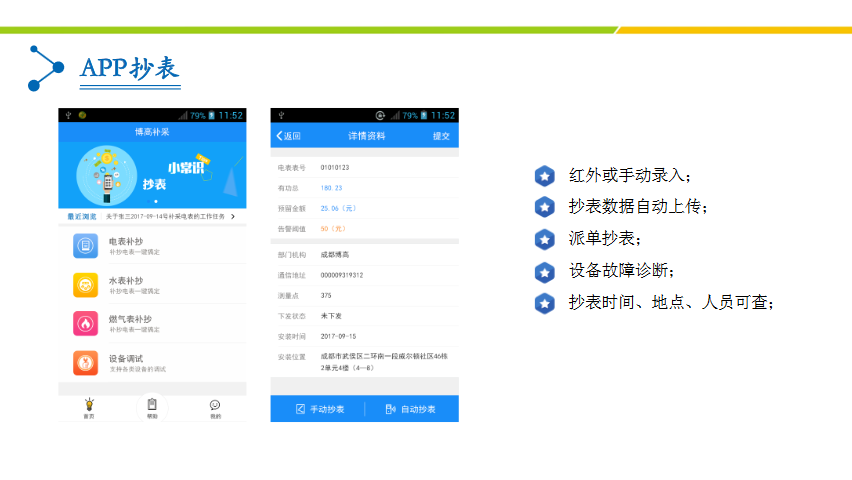This screenshot has height=480, width=852.
Task: Click the star bullet beside 红外或手动录入
Action: pyautogui.click(x=544, y=176)
